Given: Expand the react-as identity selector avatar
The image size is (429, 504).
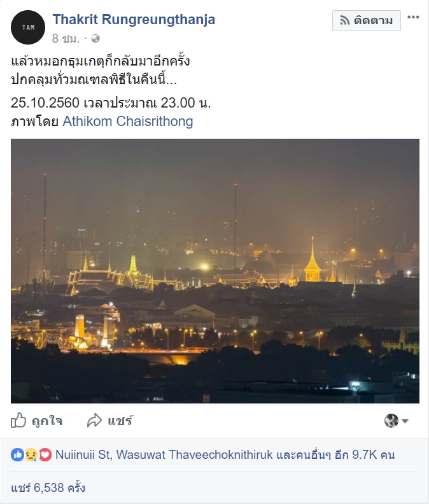Looking at the screenshot, I should coord(391,421).
